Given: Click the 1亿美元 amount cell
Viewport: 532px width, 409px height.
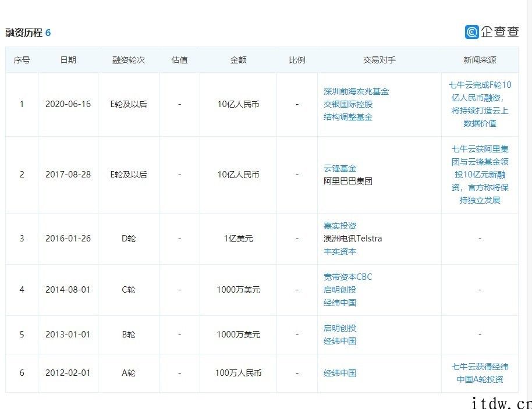Looking at the screenshot, I should tap(238, 239).
